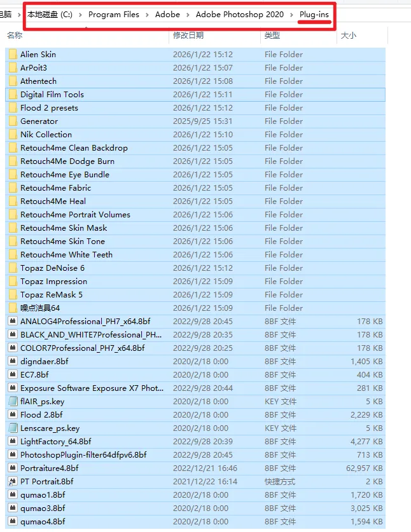Click the 类型 column header
Viewport: 411px width, 532px height.
click(272, 36)
